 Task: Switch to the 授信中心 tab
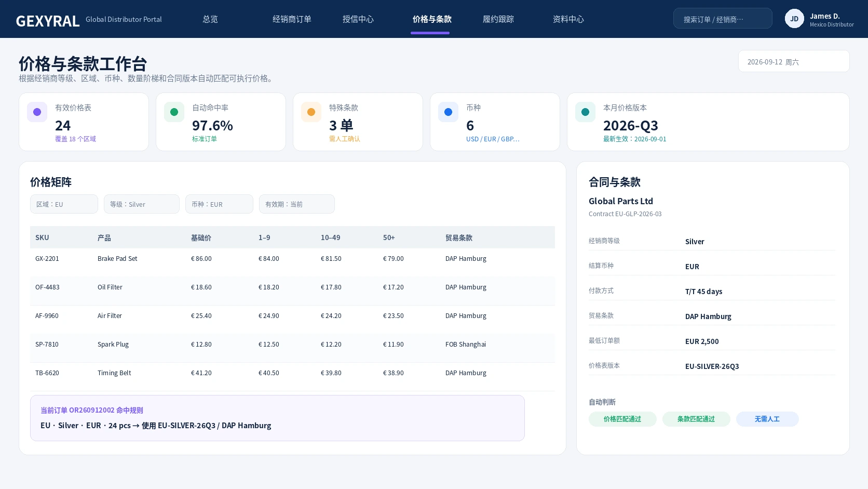coord(358,19)
